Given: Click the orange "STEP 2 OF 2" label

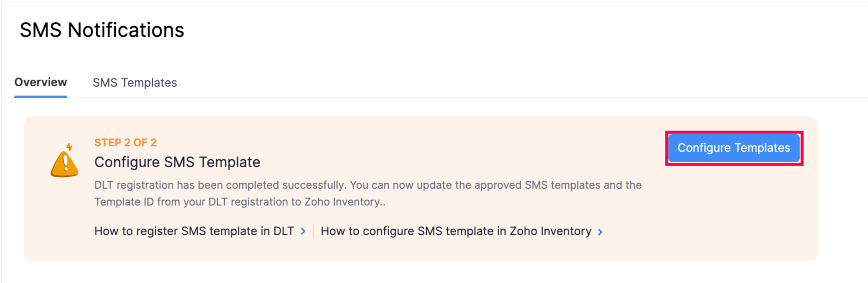Looking at the screenshot, I should coord(125,142).
